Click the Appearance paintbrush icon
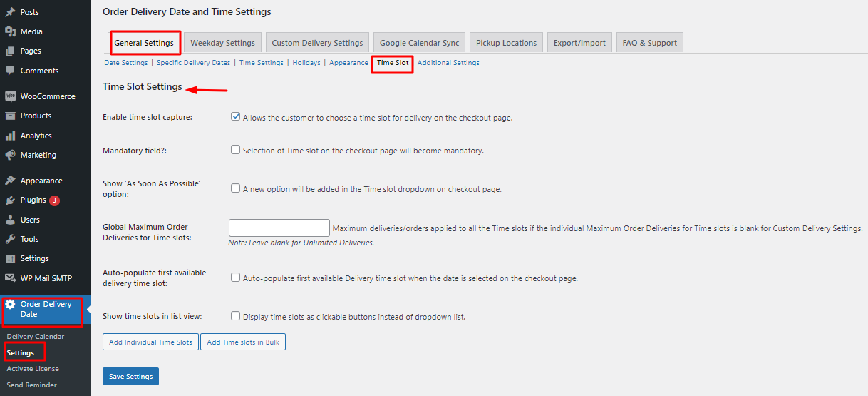 tap(10, 181)
